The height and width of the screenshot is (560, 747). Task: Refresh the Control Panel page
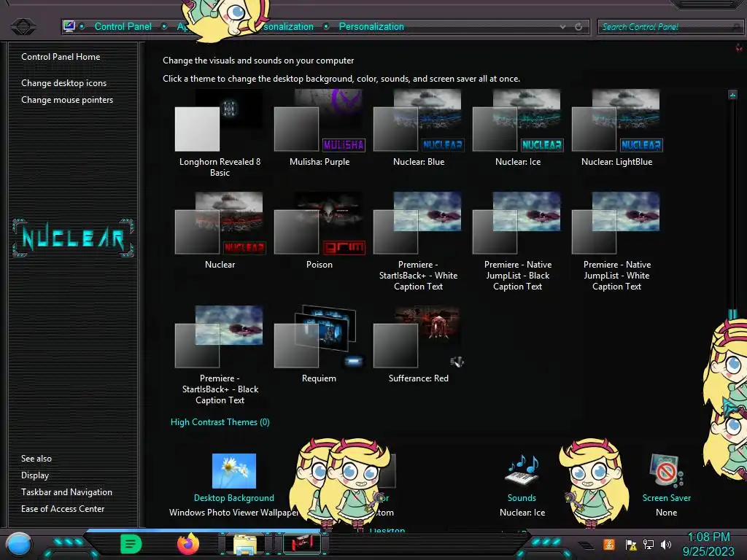[x=578, y=27]
